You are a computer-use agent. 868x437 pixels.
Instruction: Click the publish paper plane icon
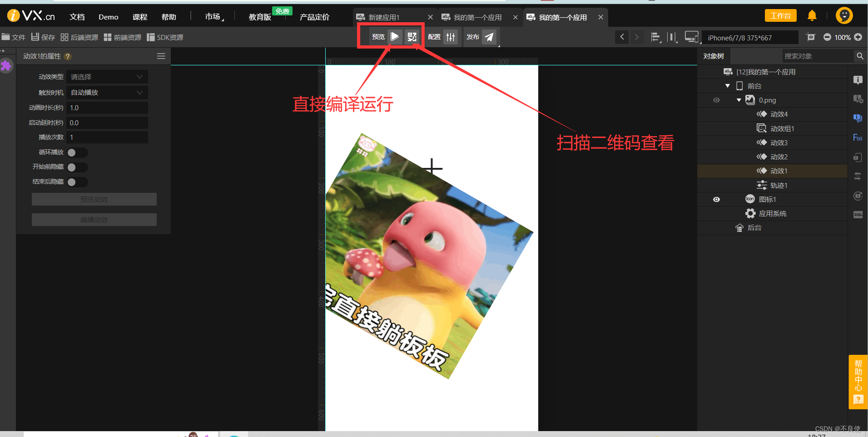(489, 37)
